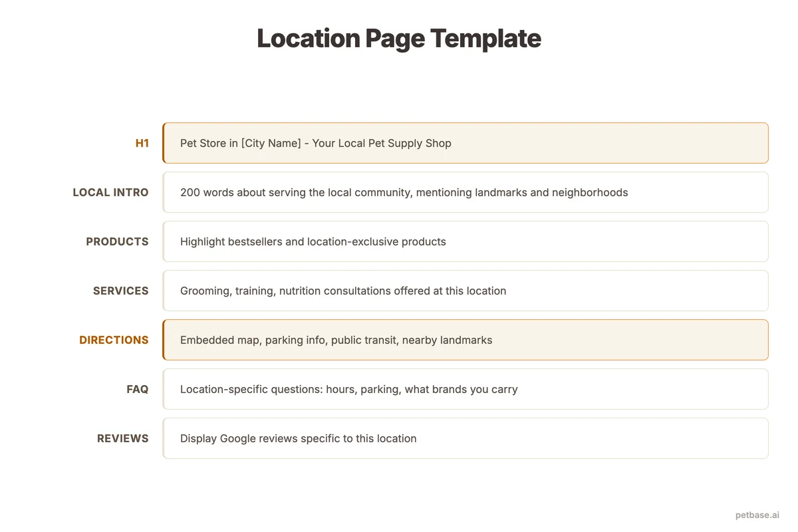
Task: Click the local community intro text box
Action: tap(465, 192)
